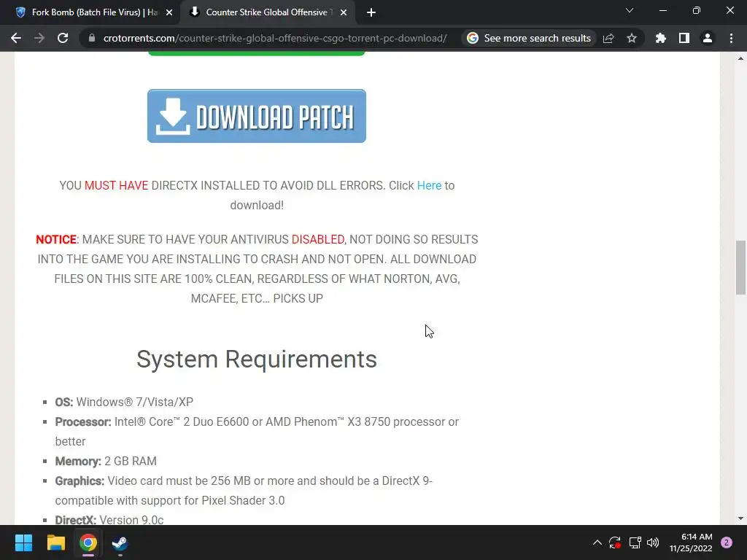Click the page scrollbar thumb
747x560 pixels.
click(x=740, y=268)
